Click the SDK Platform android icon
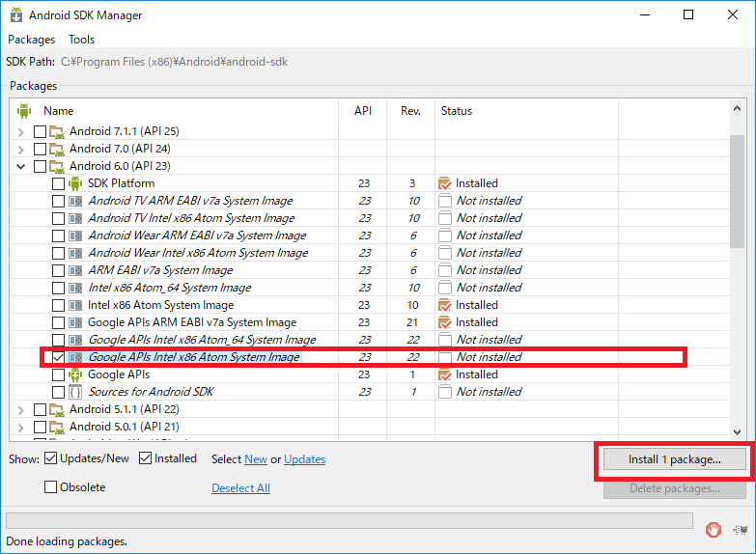 75,183
